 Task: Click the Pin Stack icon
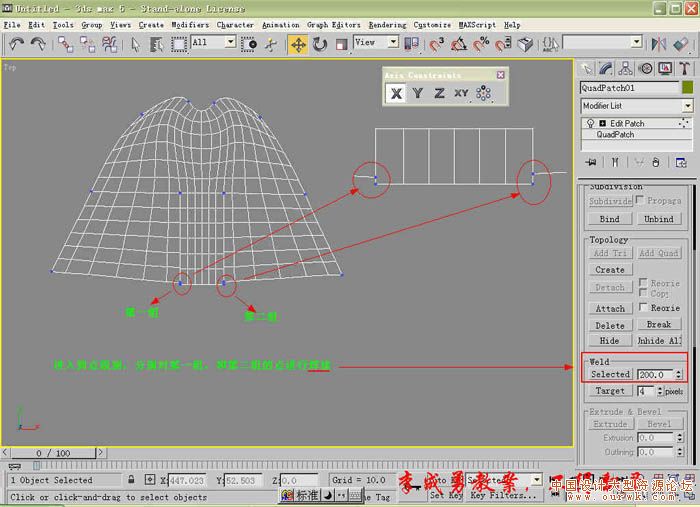click(x=592, y=162)
